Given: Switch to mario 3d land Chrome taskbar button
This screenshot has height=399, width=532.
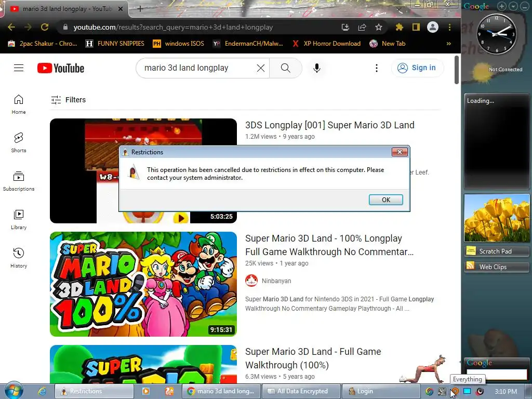Looking at the screenshot, I should [x=221, y=391].
